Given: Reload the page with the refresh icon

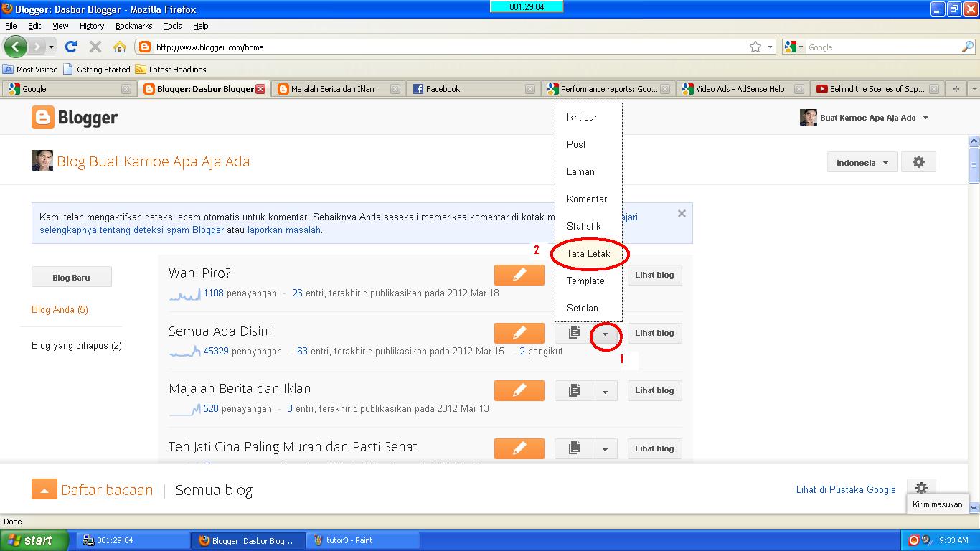Looking at the screenshot, I should click(x=70, y=47).
